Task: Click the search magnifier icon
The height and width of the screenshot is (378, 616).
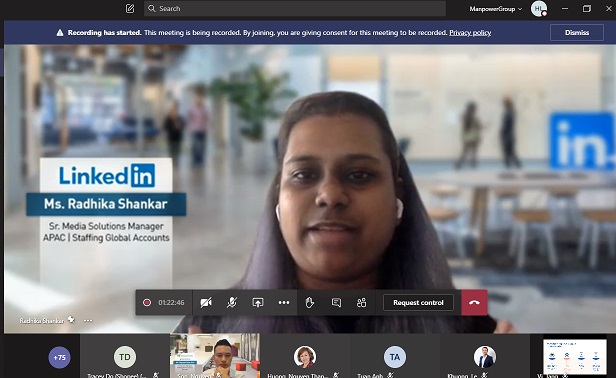Action: (x=152, y=8)
